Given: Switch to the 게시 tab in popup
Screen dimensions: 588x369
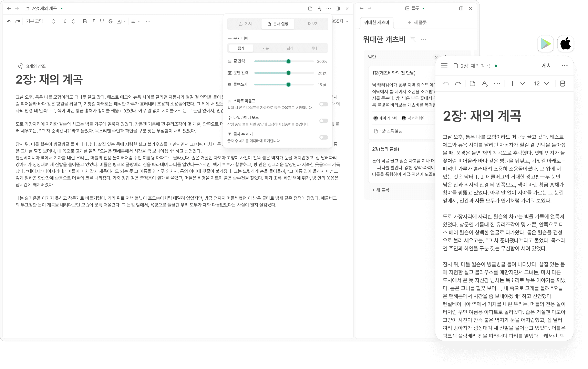Looking at the screenshot, I should 245,24.
